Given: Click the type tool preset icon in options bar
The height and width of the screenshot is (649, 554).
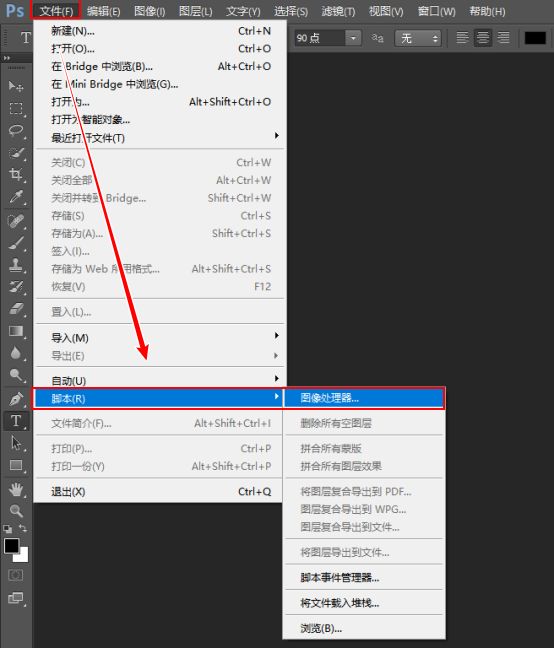Looking at the screenshot, I should [26, 38].
